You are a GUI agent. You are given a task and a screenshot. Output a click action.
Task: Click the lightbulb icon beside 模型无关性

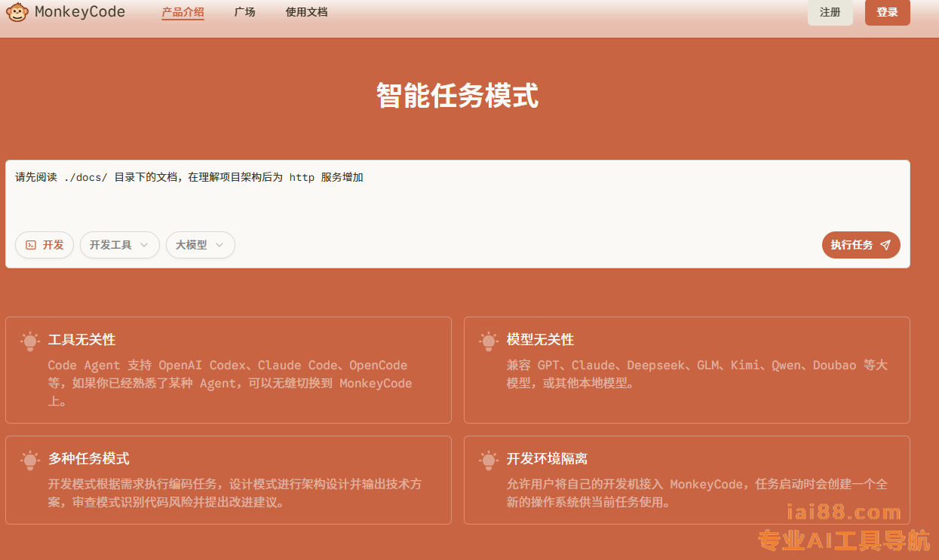pyautogui.click(x=489, y=341)
